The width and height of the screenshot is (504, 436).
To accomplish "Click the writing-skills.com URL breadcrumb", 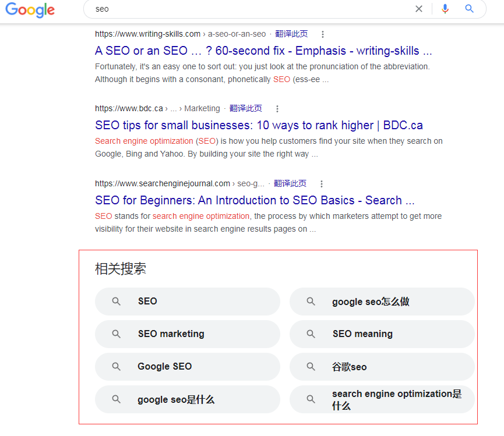I will coord(180,34).
